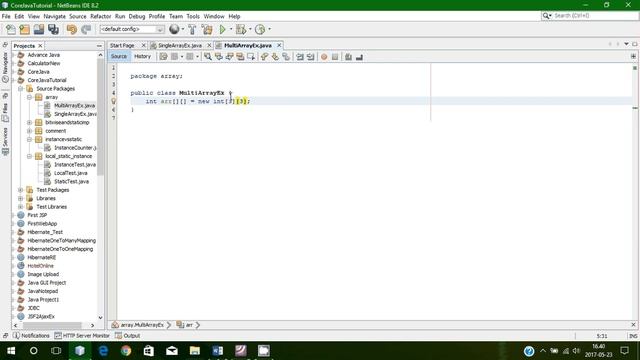The image size is (640, 360).
Task: Expand the Test Packages node
Action: (21, 190)
